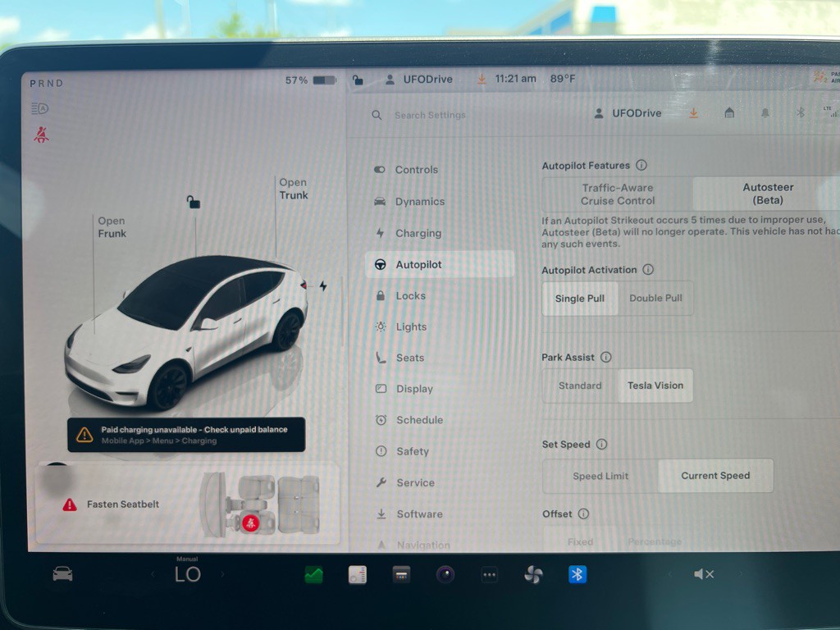This screenshot has width=840, height=630.
Task: Open climate fan controls
Action: click(x=533, y=575)
